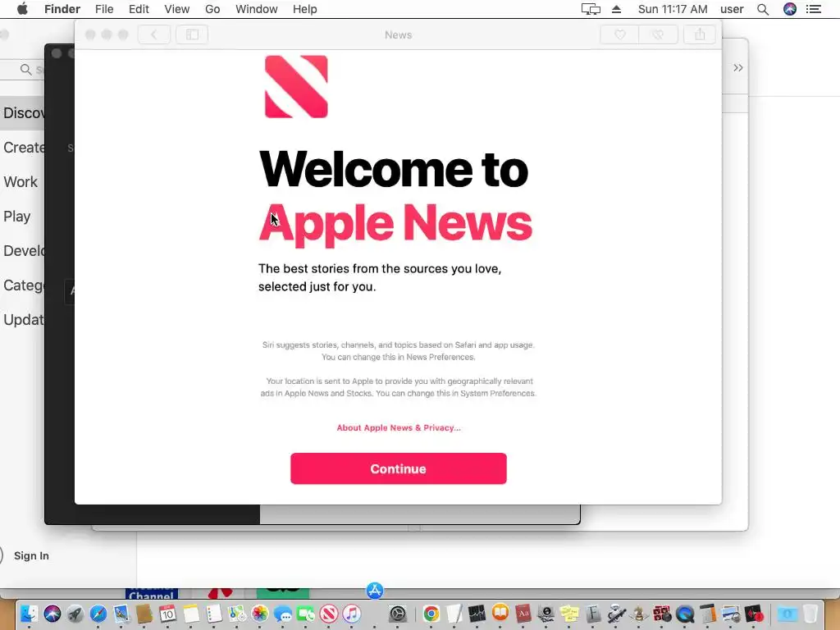Open Photo Booth from the Dock
The width and height of the screenshot is (840, 630).
point(662,614)
